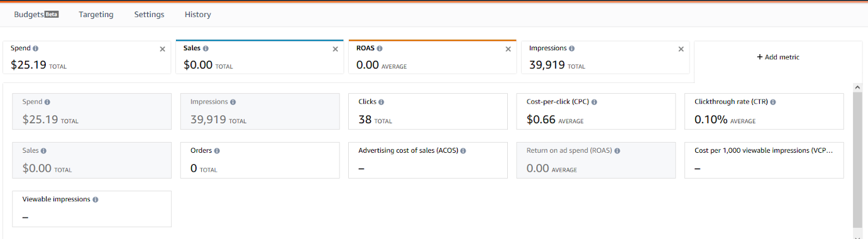868x239 pixels.
Task: Click the Return on ad spend (ROAS) label
Action: (x=569, y=151)
